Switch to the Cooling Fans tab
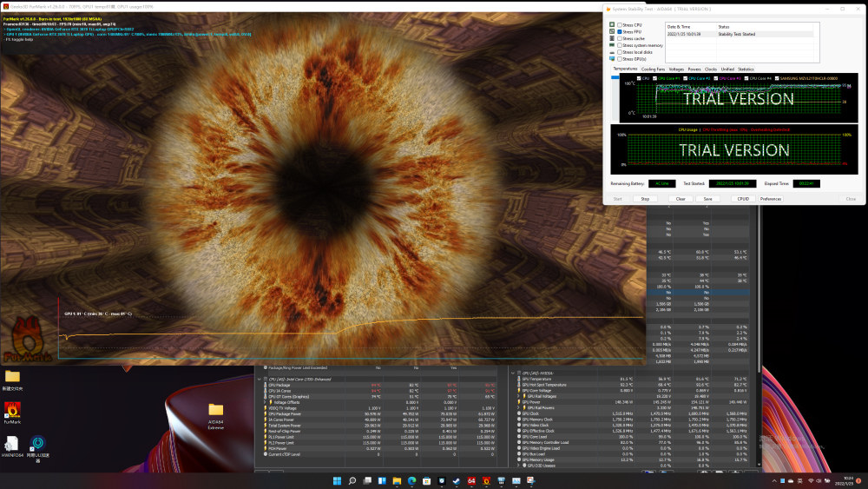Viewport: 868px width, 489px height. point(653,69)
